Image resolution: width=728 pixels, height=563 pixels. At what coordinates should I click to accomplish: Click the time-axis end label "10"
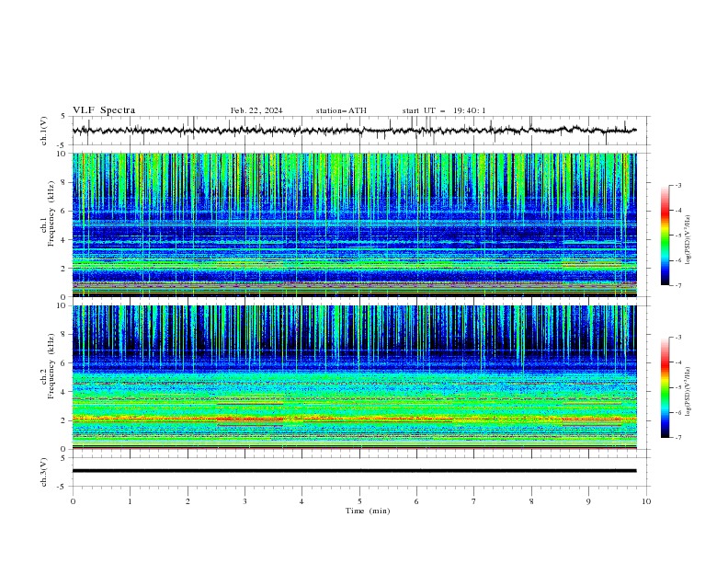point(646,501)
